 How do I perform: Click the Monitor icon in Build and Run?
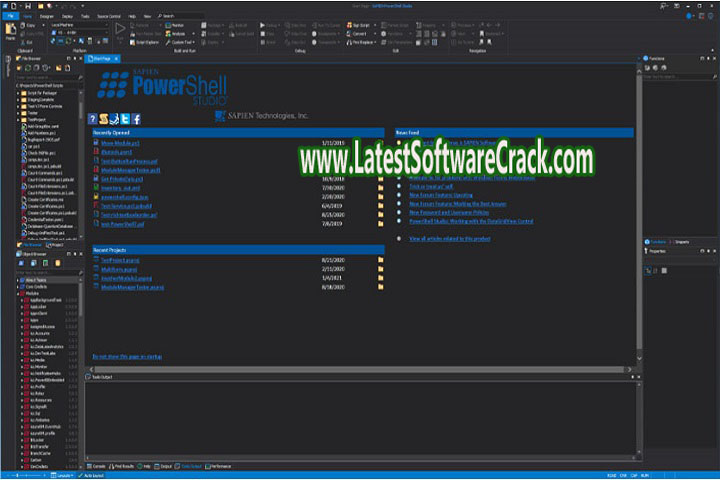coord(169,25)
